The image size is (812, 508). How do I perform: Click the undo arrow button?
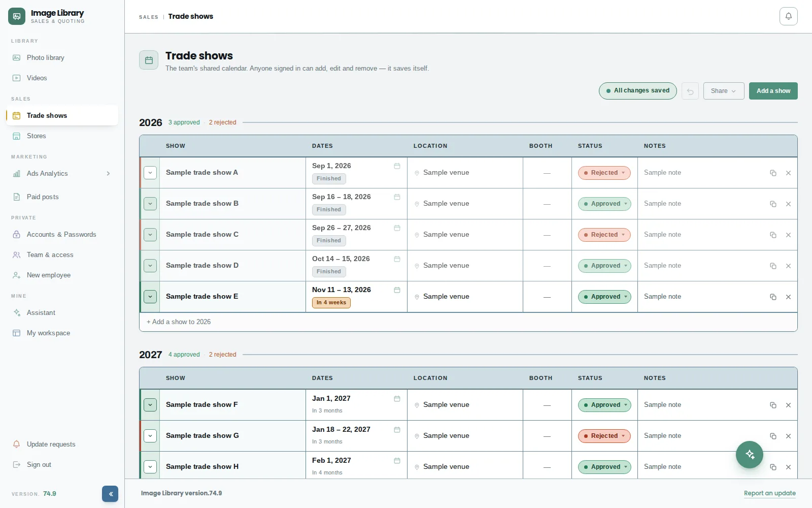point(690,91)
